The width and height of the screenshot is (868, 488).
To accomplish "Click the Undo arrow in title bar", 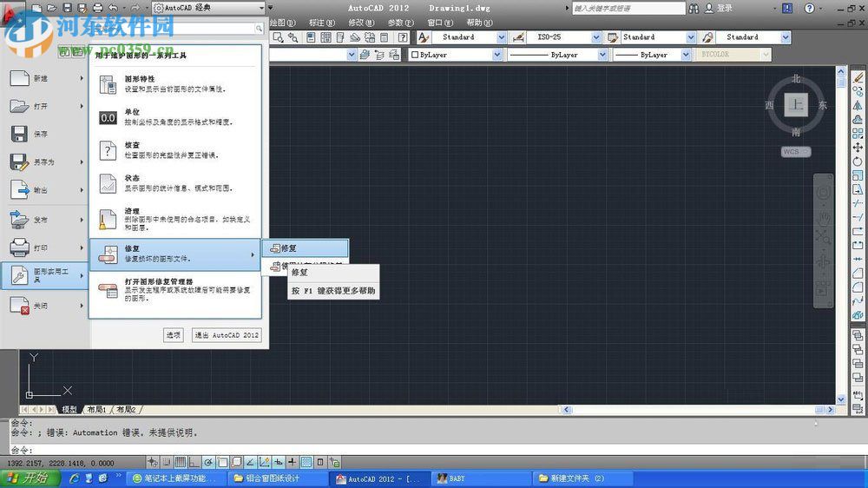I will point(114,8).
